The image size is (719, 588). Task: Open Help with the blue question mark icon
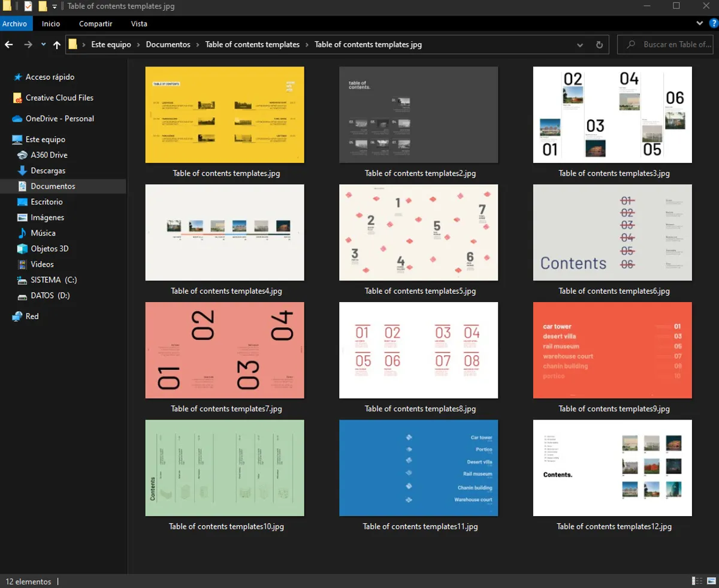tap(713, 23)
